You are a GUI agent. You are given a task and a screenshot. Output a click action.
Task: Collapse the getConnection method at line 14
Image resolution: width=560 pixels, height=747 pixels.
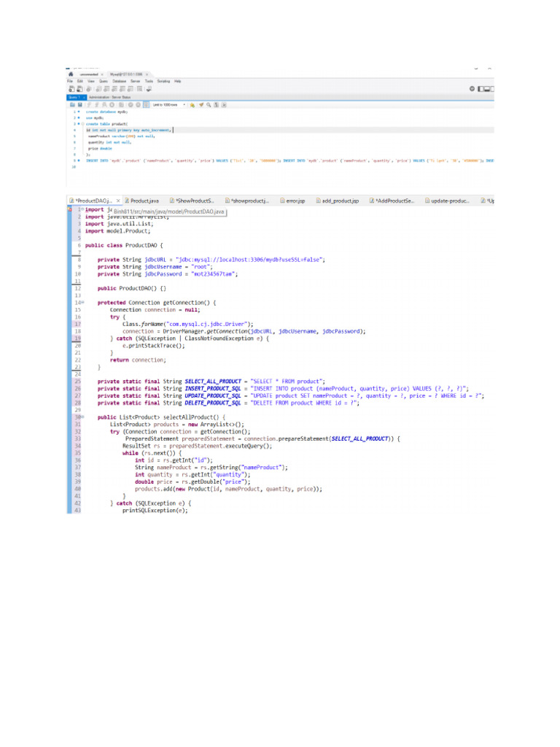[x=82, y=302]
